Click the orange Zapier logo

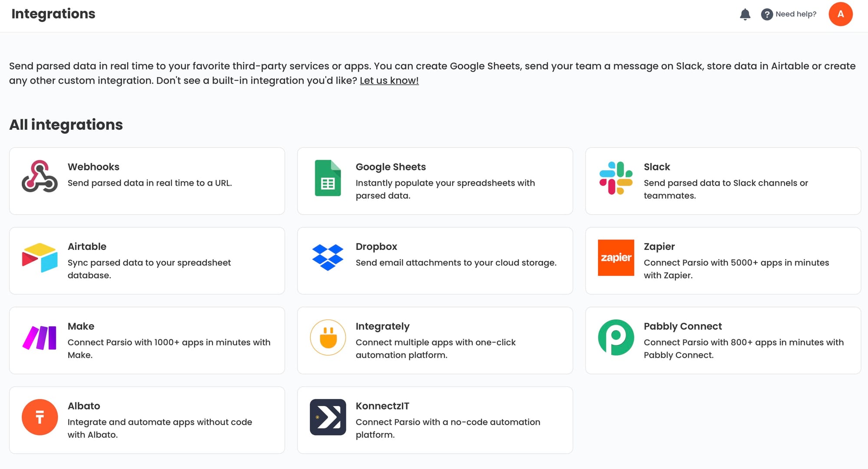616,258
